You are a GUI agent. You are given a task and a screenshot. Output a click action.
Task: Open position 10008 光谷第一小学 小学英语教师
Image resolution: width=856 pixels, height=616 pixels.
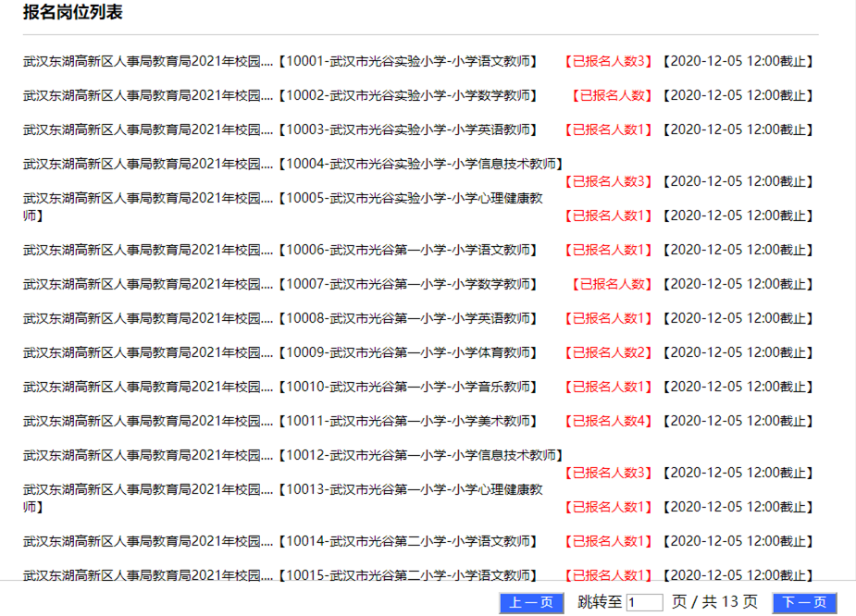pyautogui.click(x=408, y=319)
